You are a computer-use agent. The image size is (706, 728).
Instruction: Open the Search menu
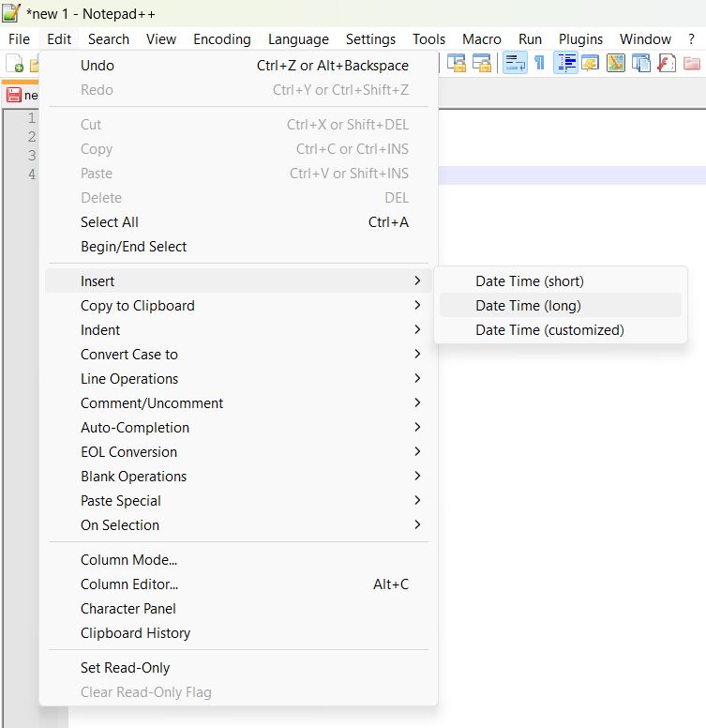tap(109, 39)
